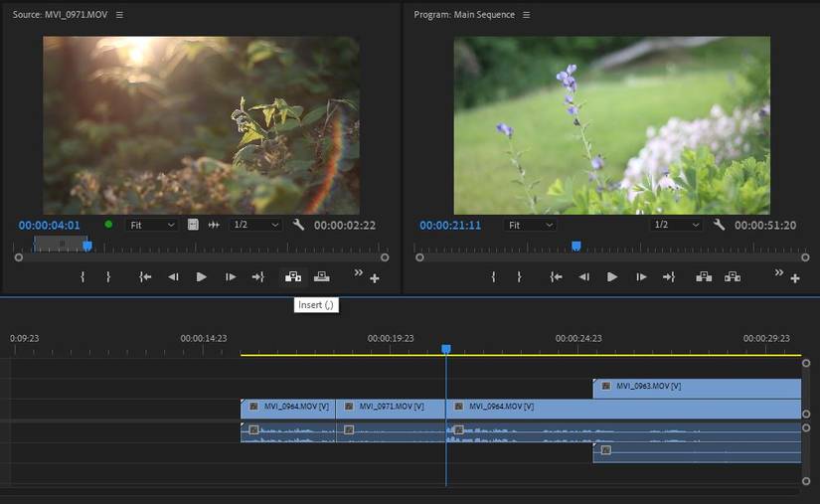Click right zoom handle of Program scroll bar
Screen dimensions: 820x504
click(805, 257)
